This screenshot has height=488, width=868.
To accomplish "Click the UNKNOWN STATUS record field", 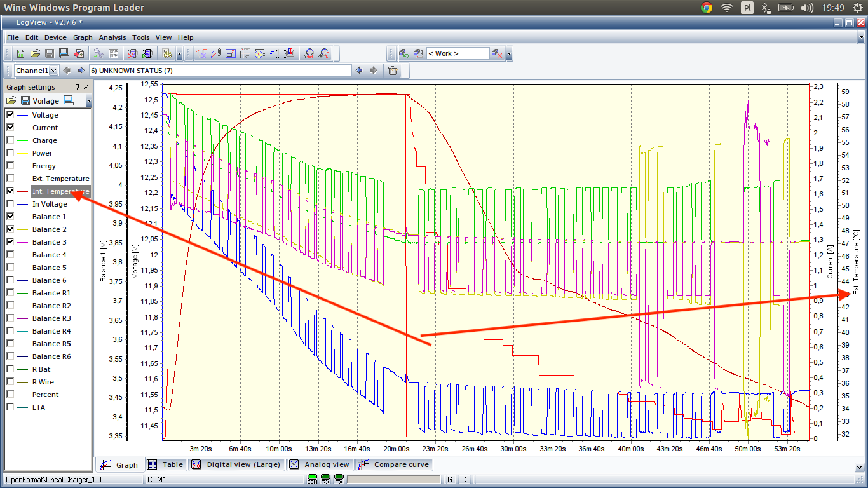I will point(219,71).
